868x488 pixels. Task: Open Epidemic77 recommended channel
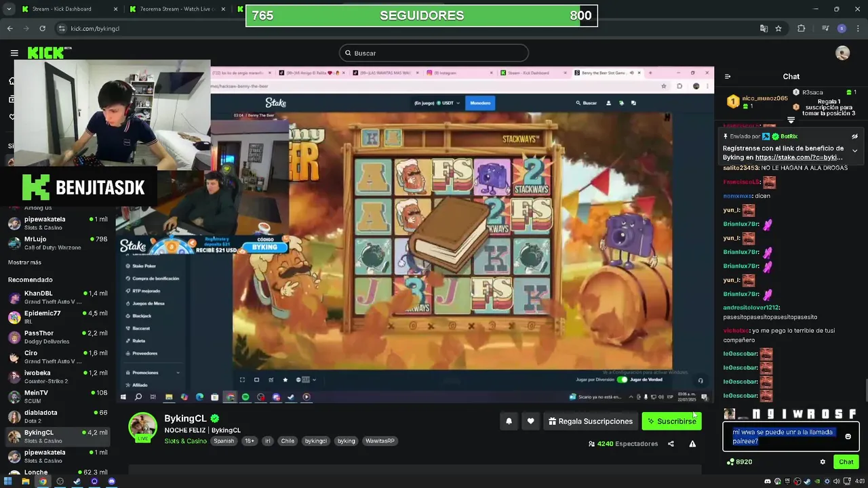58,317
